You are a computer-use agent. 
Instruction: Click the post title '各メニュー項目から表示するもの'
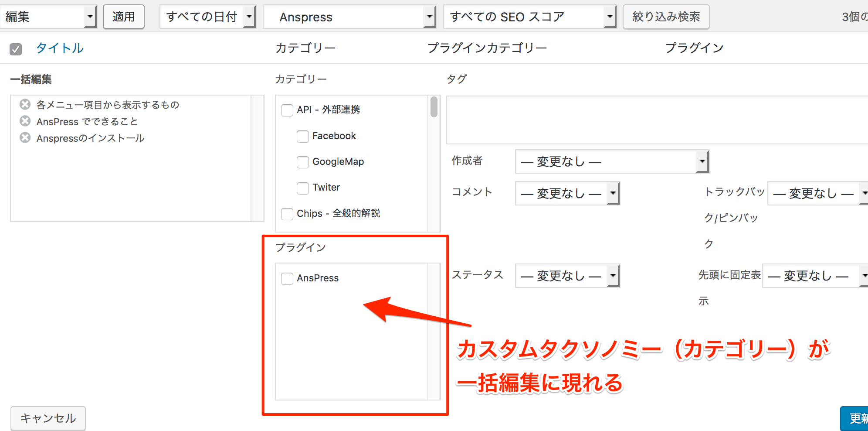108,105
